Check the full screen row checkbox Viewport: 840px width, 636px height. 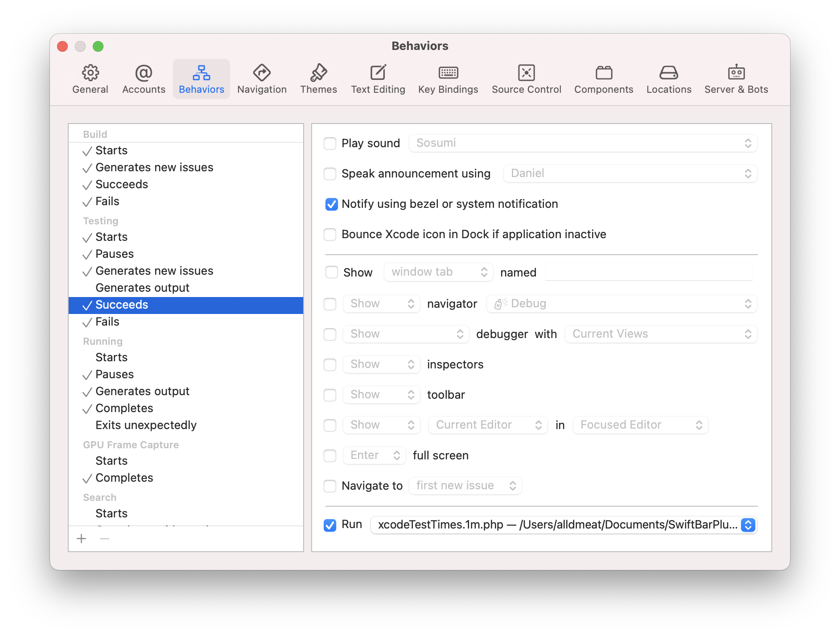[330, 456]
